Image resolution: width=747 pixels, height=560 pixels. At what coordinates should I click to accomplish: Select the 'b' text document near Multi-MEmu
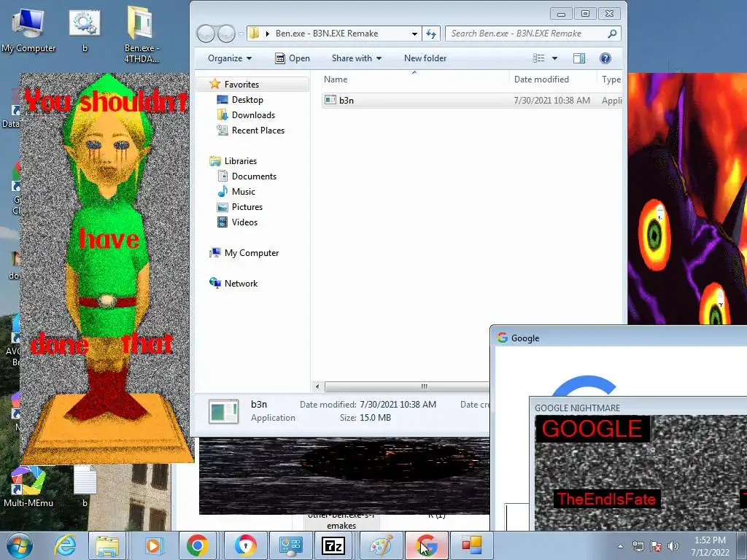tap(85, 486)
